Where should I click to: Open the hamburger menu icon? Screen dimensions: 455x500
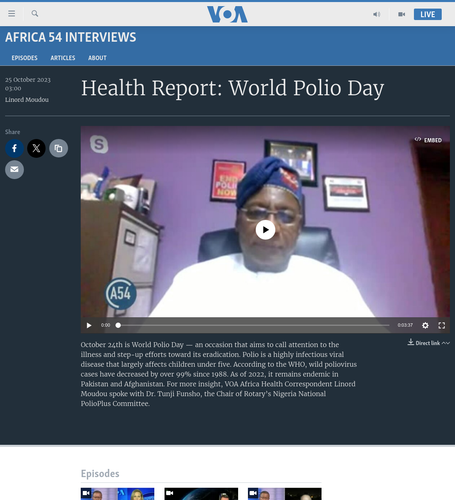pos(12,14)
